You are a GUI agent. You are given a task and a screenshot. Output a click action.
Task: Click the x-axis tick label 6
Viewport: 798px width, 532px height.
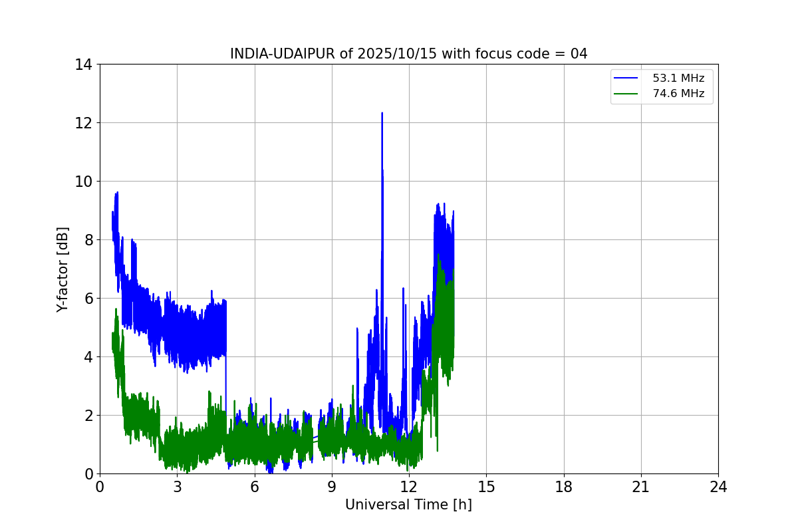point(254,487)
